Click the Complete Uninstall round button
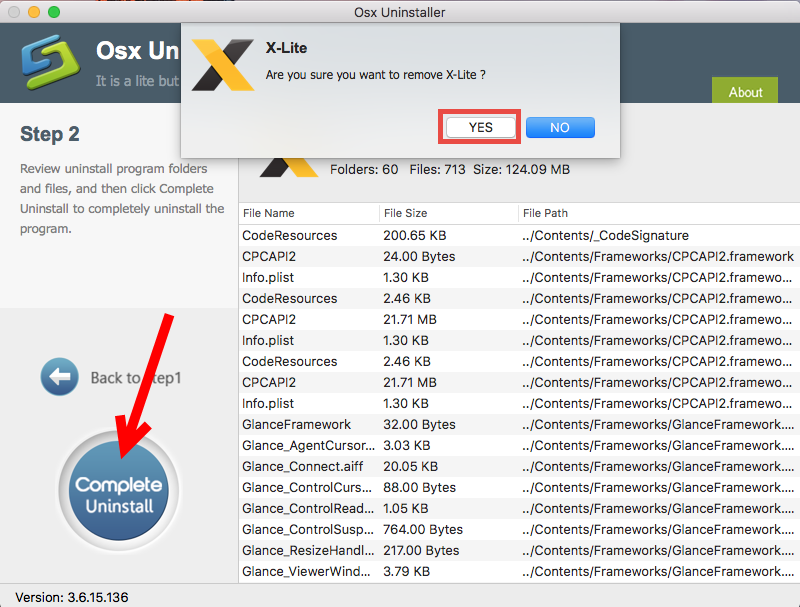Viewport: 800px width, 607px height. point(119,495)
